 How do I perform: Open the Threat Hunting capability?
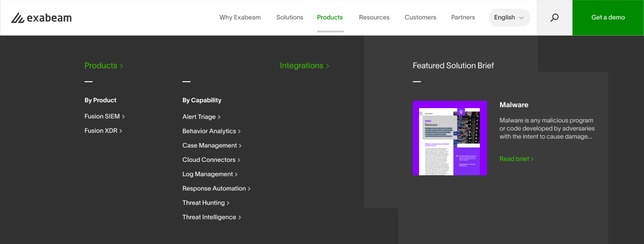206,203
